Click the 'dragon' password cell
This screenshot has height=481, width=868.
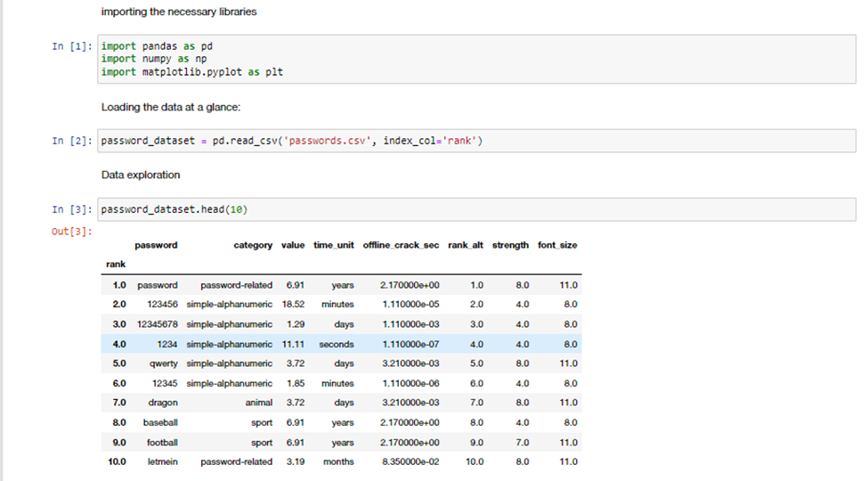pos(163,403)
